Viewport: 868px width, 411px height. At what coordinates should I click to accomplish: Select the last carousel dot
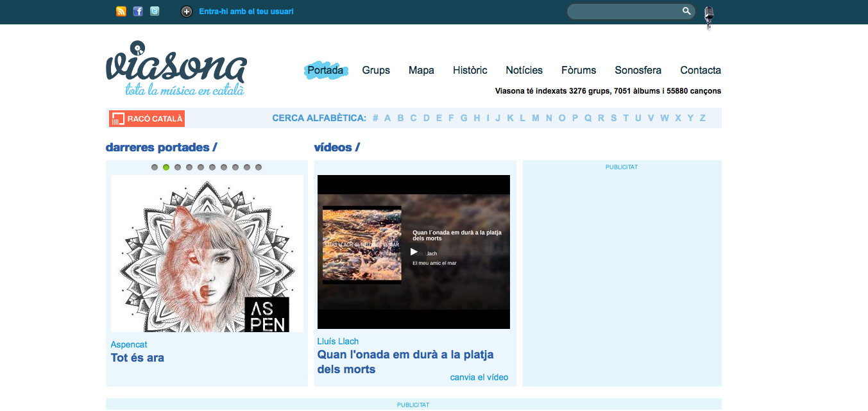point(259,167)
